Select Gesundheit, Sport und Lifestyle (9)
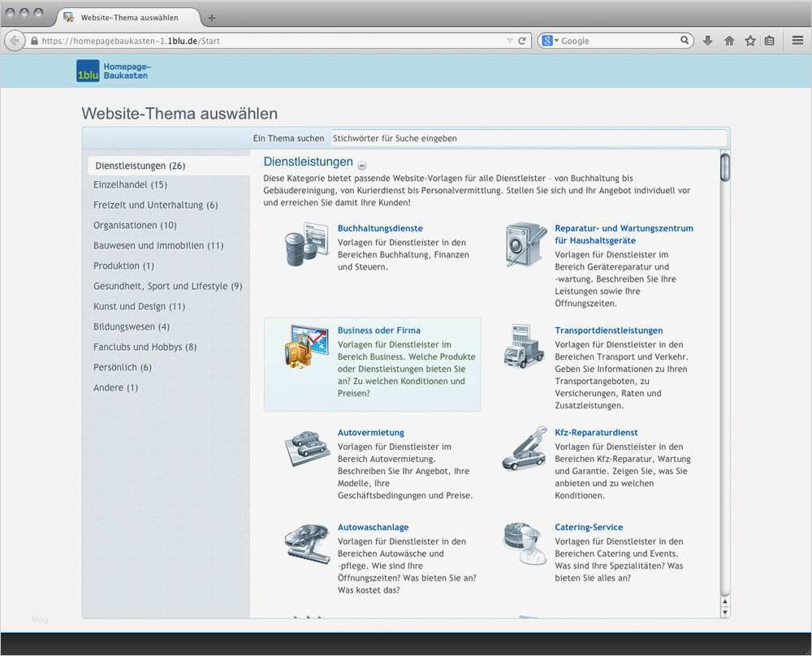Screen dimensions: 812x656 click(x=168, y=286)
